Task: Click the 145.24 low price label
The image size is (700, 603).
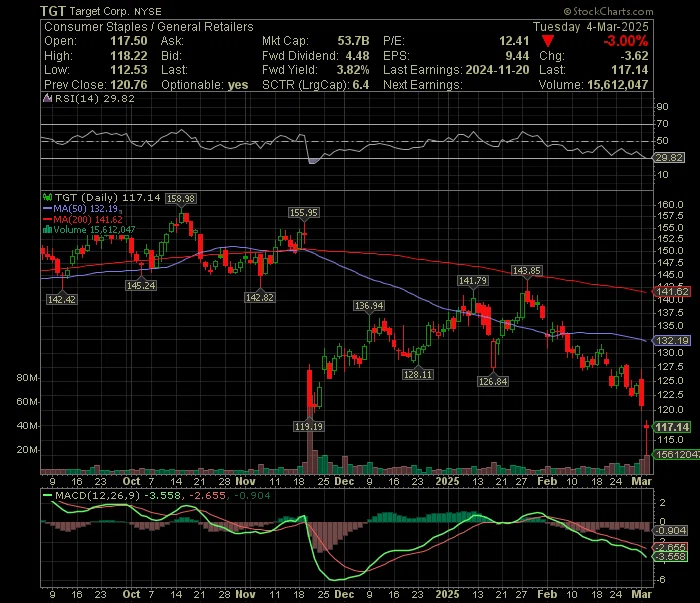Action: (141, 286)
